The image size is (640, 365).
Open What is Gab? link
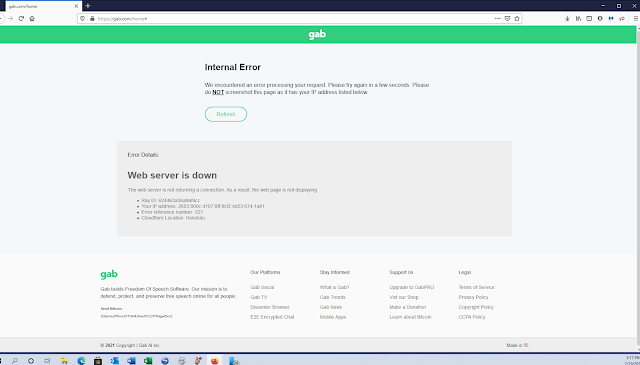pos(334,287)
